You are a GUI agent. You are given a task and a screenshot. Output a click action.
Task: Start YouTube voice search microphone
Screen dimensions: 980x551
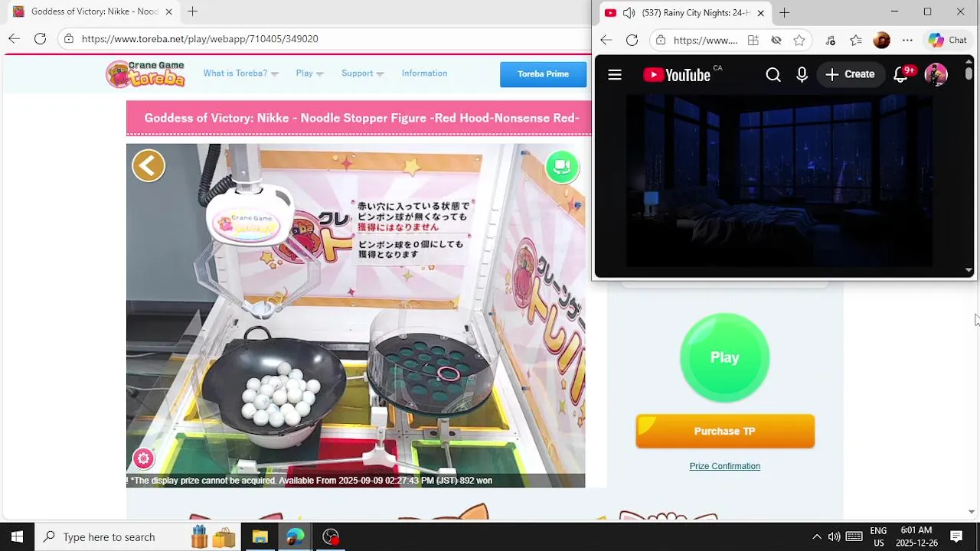tap(802, 74)
